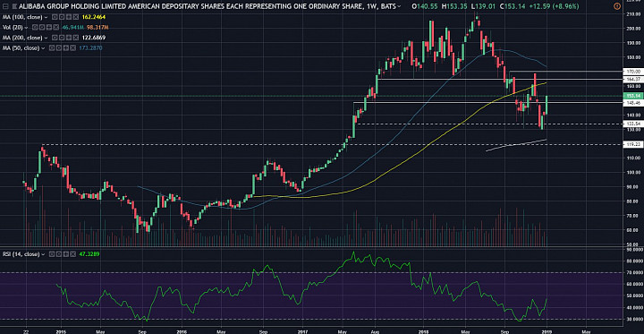This screenshot has height=334, width=644.
Task: Click the volume value 46.941M
Action: [x=73, y=27]
